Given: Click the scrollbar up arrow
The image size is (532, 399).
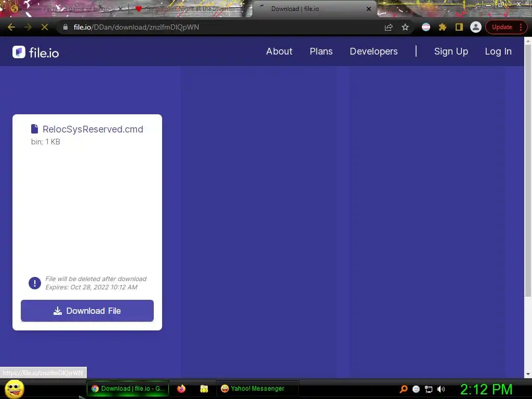Looking at the screenshot, I should click(528, 41).
